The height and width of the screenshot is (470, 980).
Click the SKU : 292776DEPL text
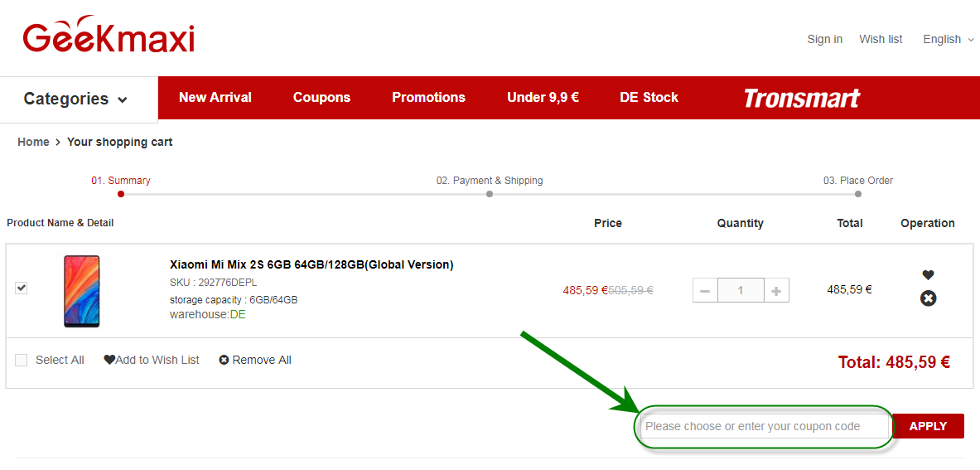click(213, 283)
